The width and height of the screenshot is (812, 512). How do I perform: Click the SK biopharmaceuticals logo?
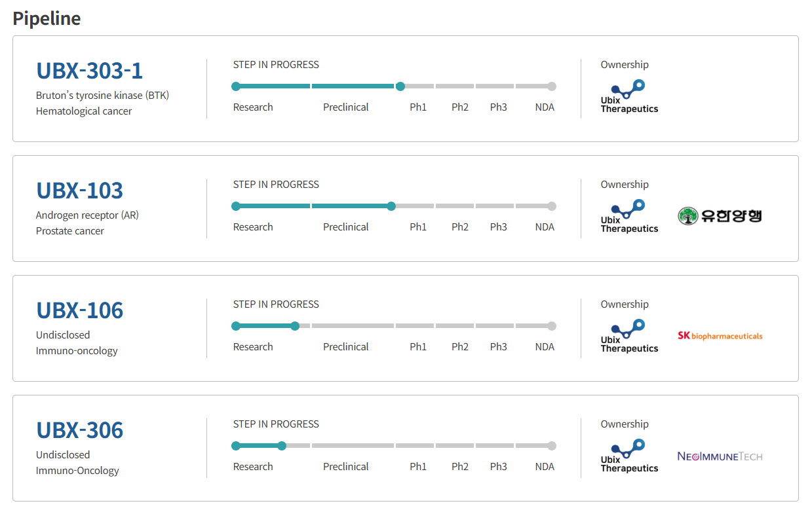(720, 336)
